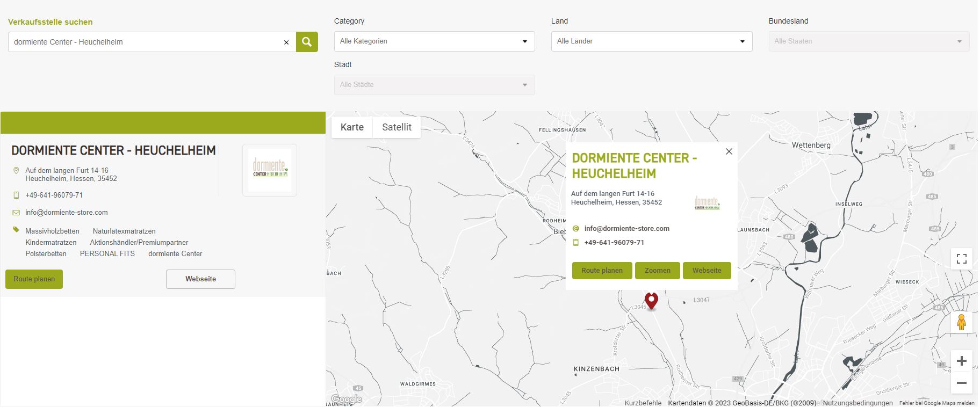Open the dormiente Center logo in listing
This screenshot has width=980, height=407.
click(270, 170)
